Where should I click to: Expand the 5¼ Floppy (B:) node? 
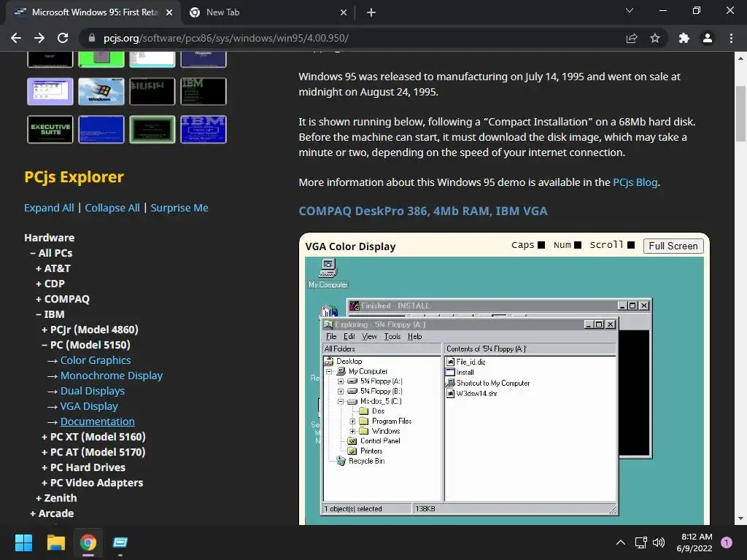341,392
